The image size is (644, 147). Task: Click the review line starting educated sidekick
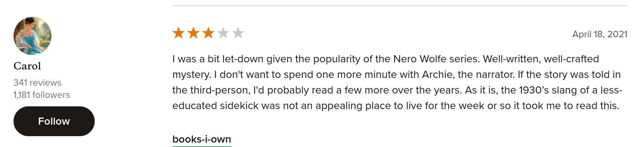point(396,106)
